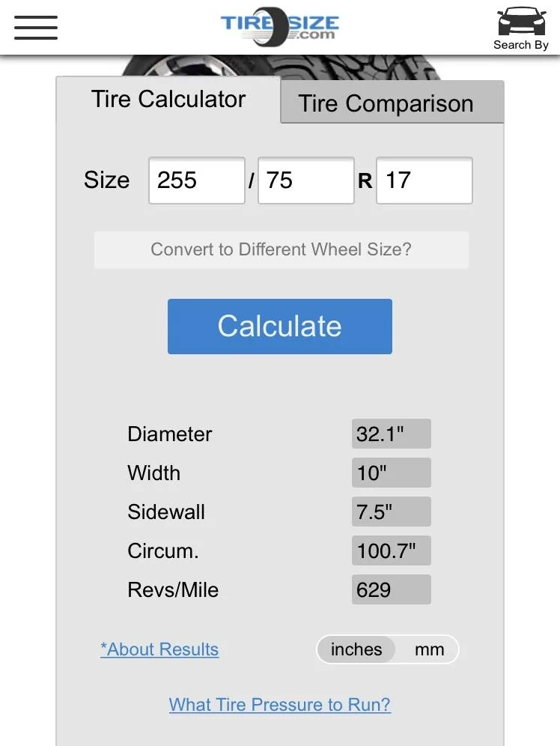Focus the aspect ratio field showing 75

click(x=306, y=181)
